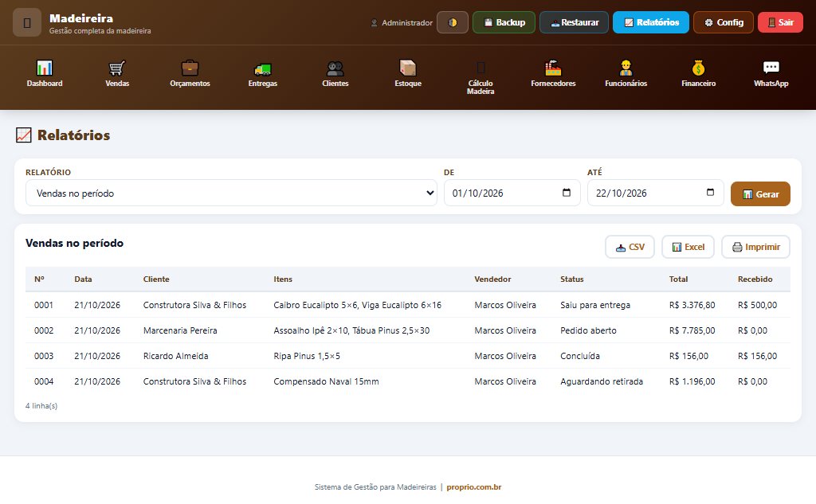The height and width of the screenshot is (504, 816).
Task: Open calendar picker for ATÉ date
Action: coord(710,193)
